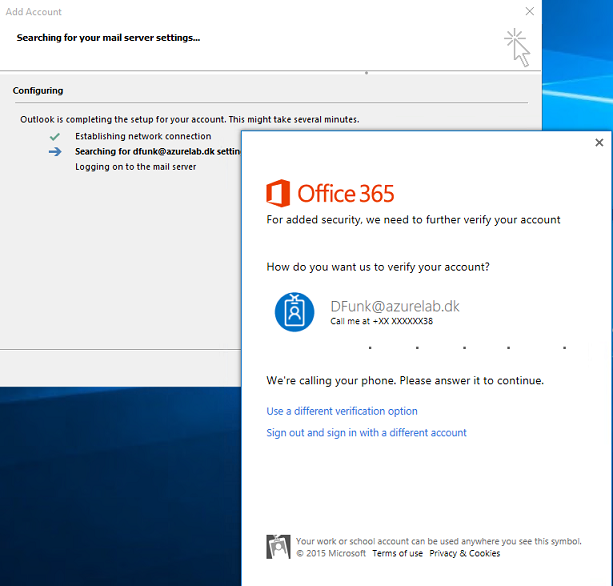Click 'Call me at +XX XXXXXX38' text
Image resolution: width=613 pixels, height=586 pixels.
click(382, 321)
